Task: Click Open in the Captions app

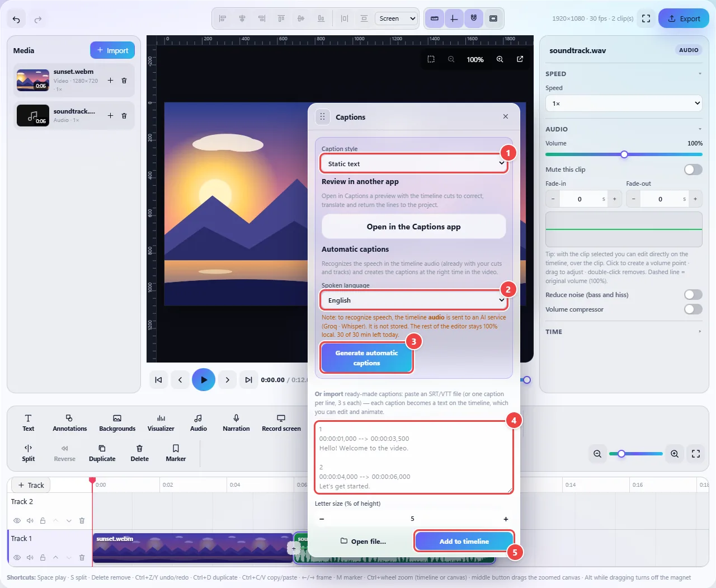Action: pos(414,227)
